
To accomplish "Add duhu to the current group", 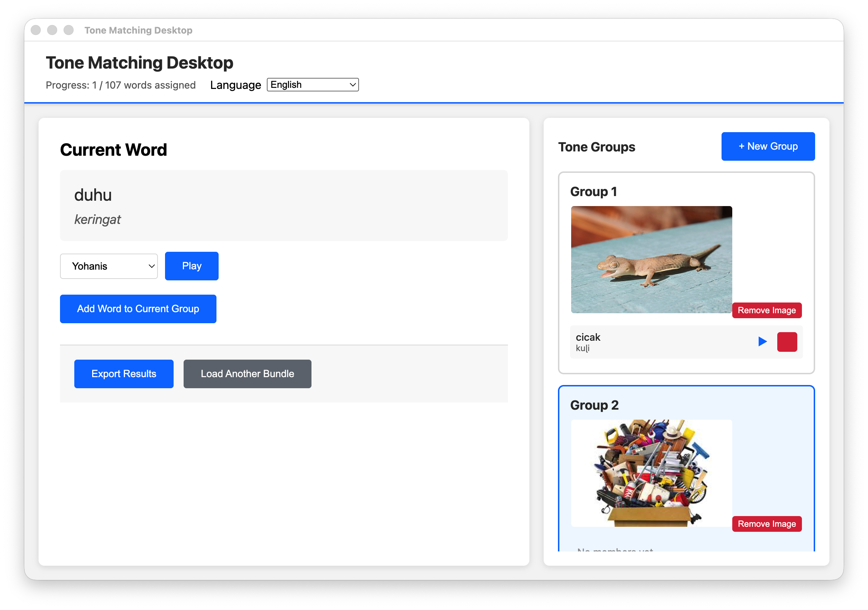I will (138, 309).
